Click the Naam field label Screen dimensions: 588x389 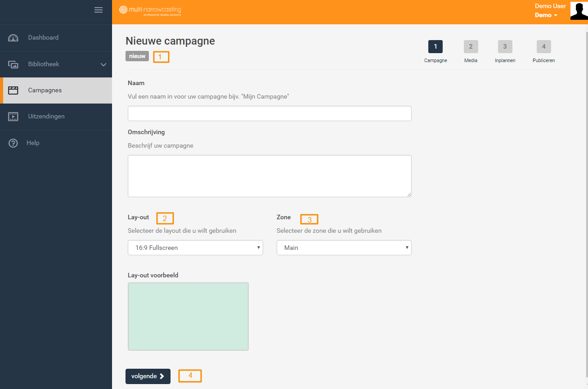pos(136,83)
